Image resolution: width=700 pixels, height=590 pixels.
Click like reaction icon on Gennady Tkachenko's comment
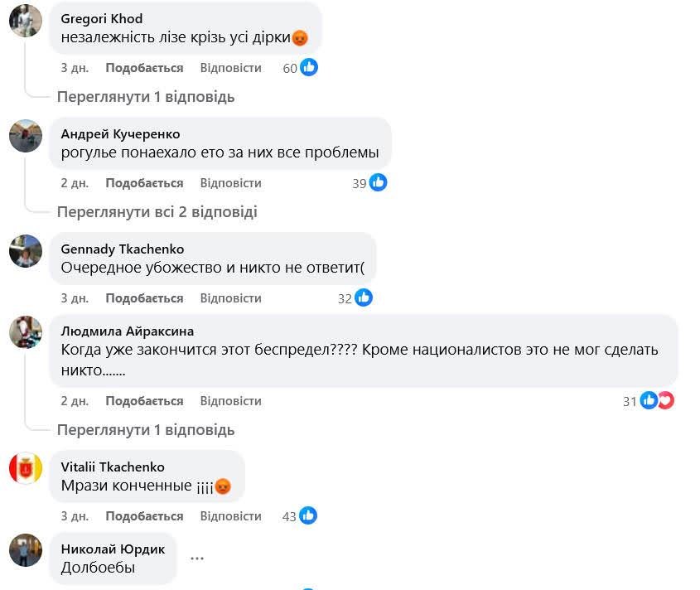364,297
